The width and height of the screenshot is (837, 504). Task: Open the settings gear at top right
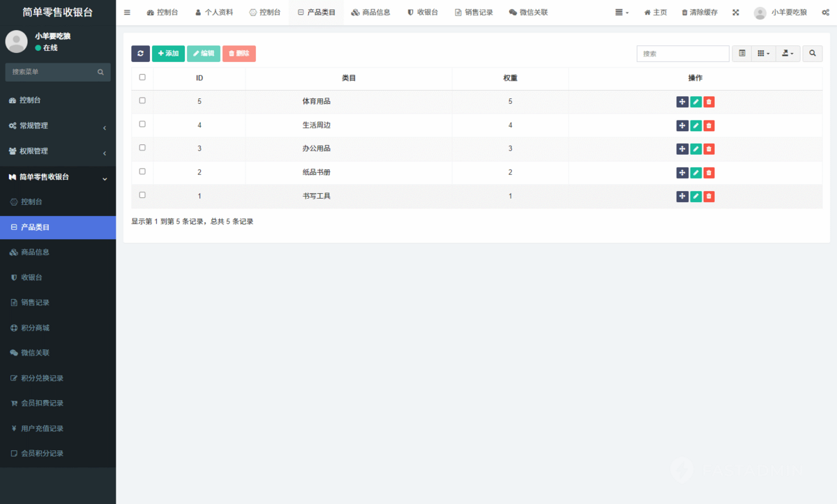click(825, 12)
